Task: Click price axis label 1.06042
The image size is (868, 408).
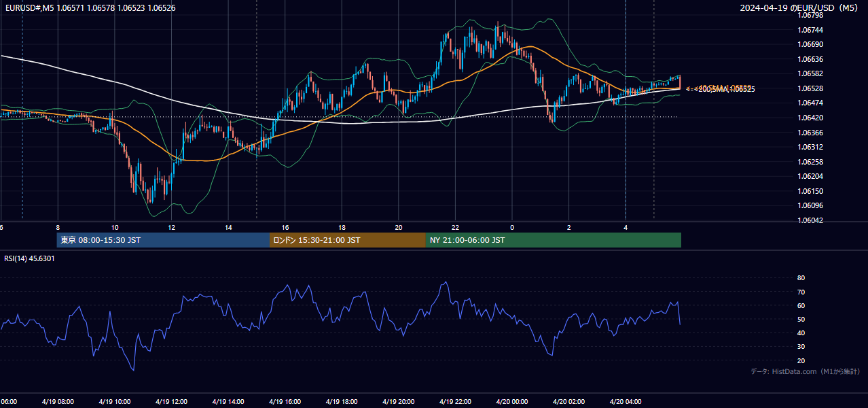Action: tap(810, 220)
